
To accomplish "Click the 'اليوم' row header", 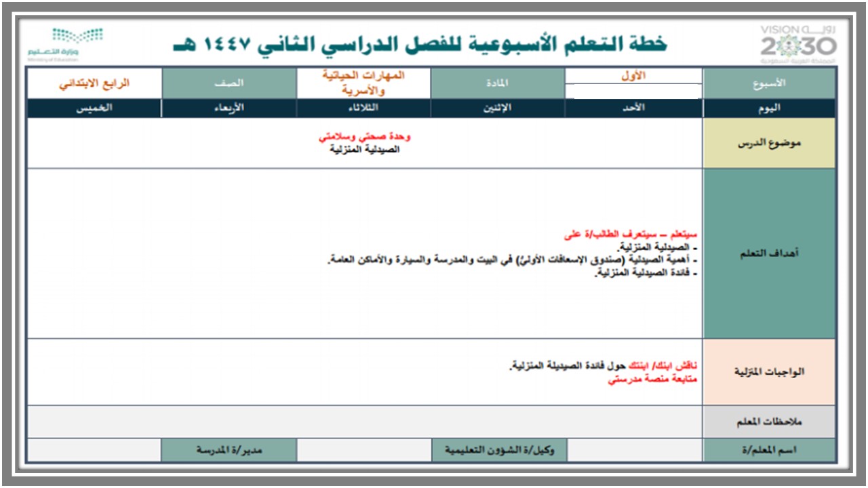I will pyautogui.click(x=769, y=108).
